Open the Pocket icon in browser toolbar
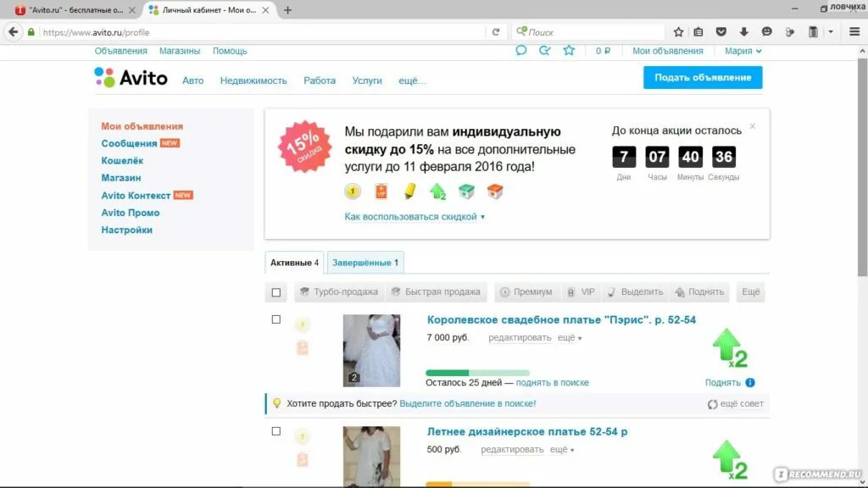 [721, 32]
